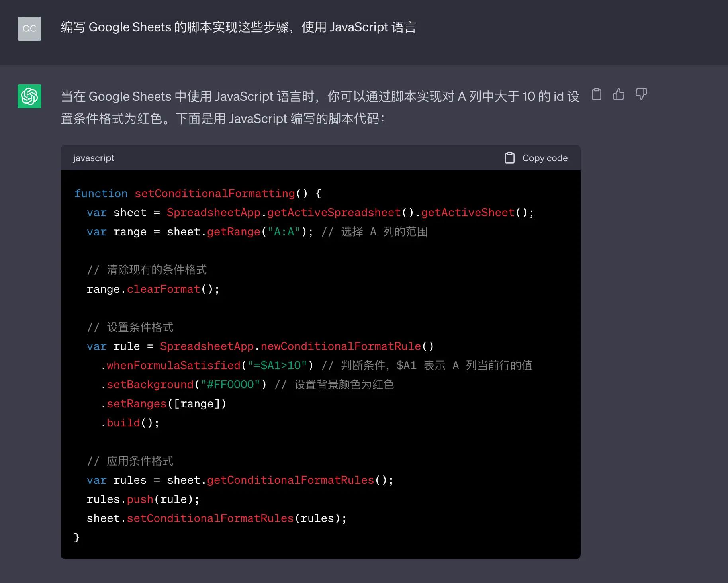Click the user prompt about Google Sheets 的脚本

click(x=238, y=27)
